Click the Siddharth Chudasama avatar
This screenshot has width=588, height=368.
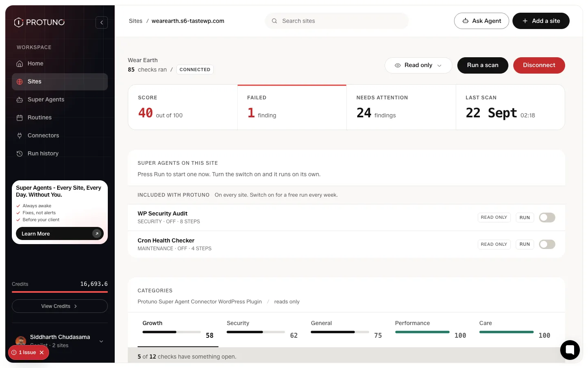[x=21, y=341]
